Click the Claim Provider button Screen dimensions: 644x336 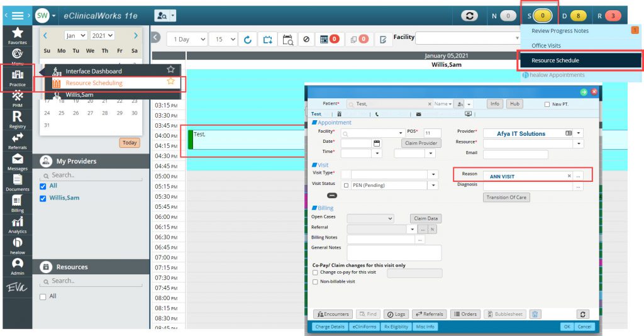pos(421,143)
